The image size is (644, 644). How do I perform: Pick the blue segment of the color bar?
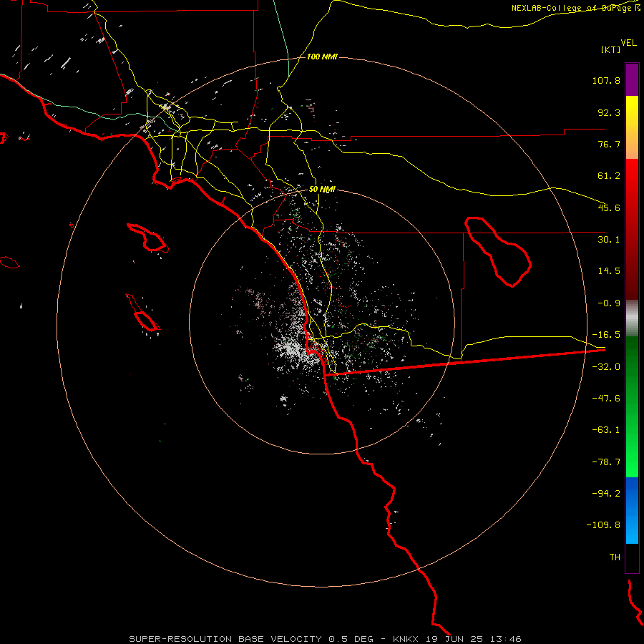[632, 510]
